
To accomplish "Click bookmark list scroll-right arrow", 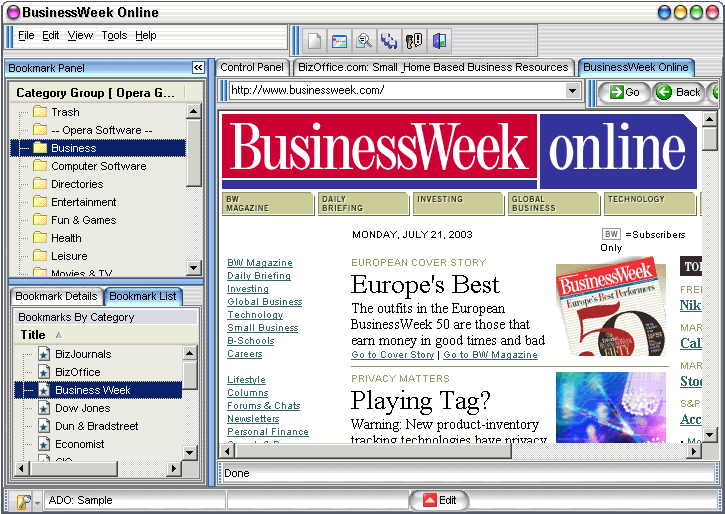I will point(173,468).
